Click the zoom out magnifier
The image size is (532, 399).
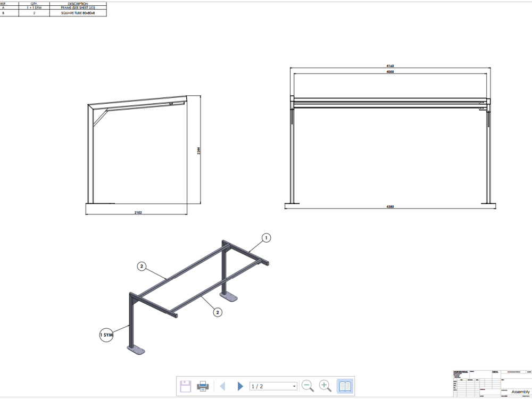(307, 386)
